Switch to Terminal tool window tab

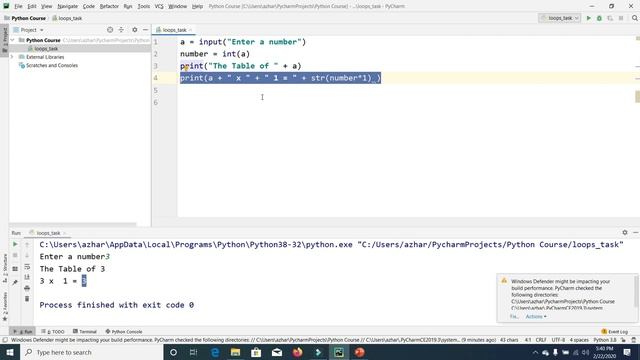click(x=84, y=331)
